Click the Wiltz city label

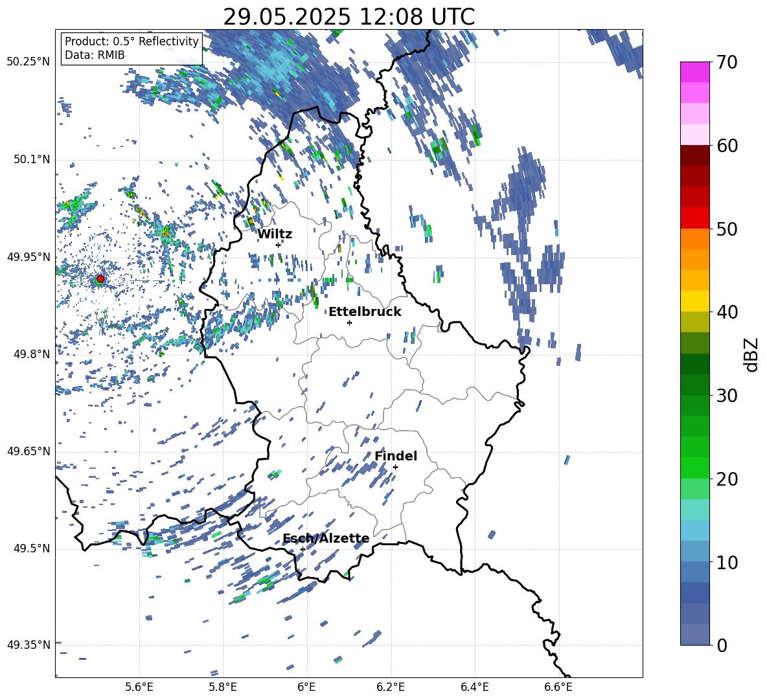pyautogui.click(x=275, y=234)
